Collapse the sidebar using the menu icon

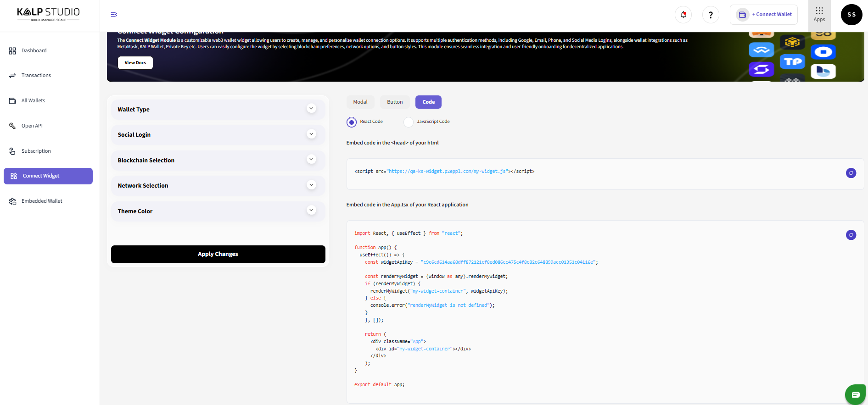tap(114, 15)
